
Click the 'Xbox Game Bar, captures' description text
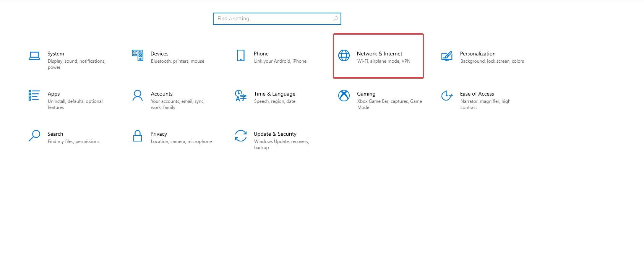tap(389, 101)
